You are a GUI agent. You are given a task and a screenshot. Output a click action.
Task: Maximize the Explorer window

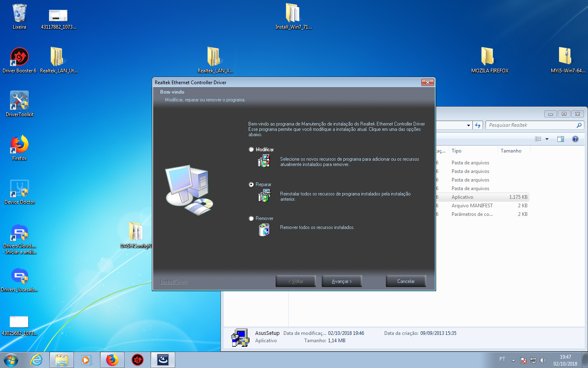pyautogui.click(x=564, y=114)
